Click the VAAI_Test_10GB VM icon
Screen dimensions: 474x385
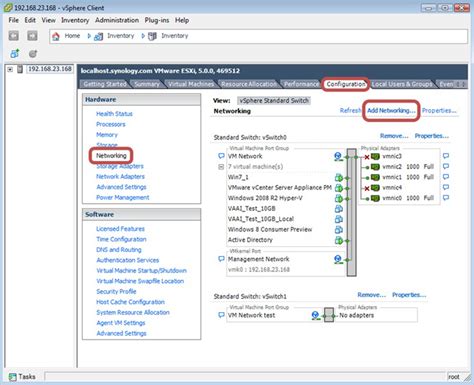click(338, 209)
